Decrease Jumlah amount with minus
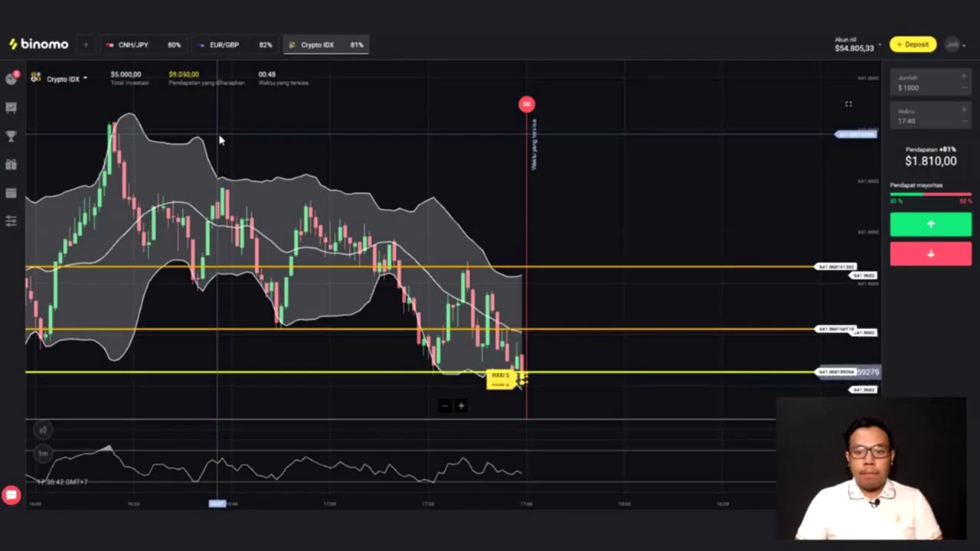This screenshot has width=980, height=551. [964, 89]
